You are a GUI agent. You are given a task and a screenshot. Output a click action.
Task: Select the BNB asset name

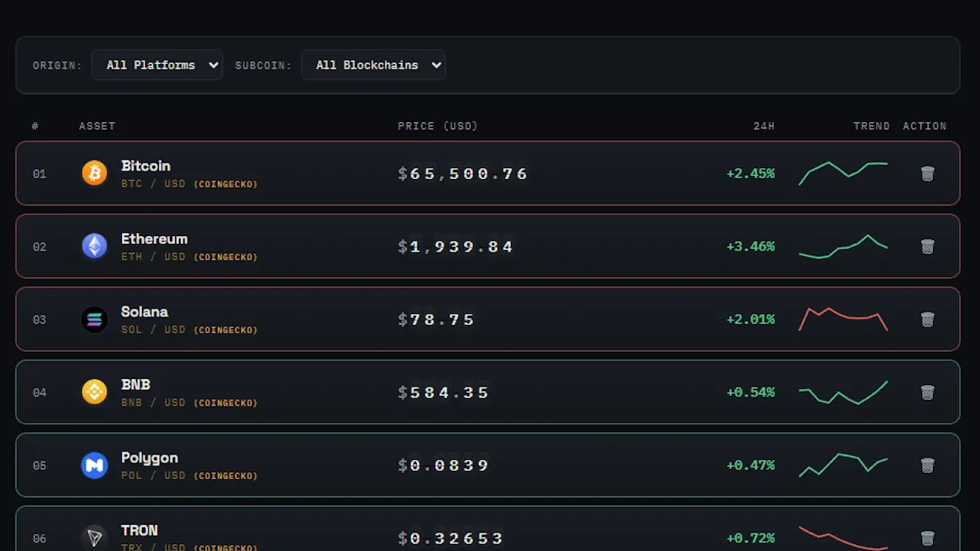tap(136, 384)
